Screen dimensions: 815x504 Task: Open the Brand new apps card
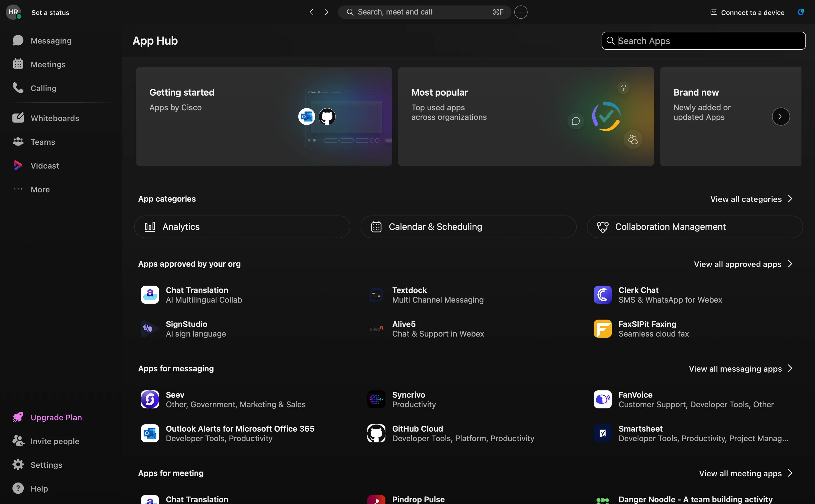(730, 116)
